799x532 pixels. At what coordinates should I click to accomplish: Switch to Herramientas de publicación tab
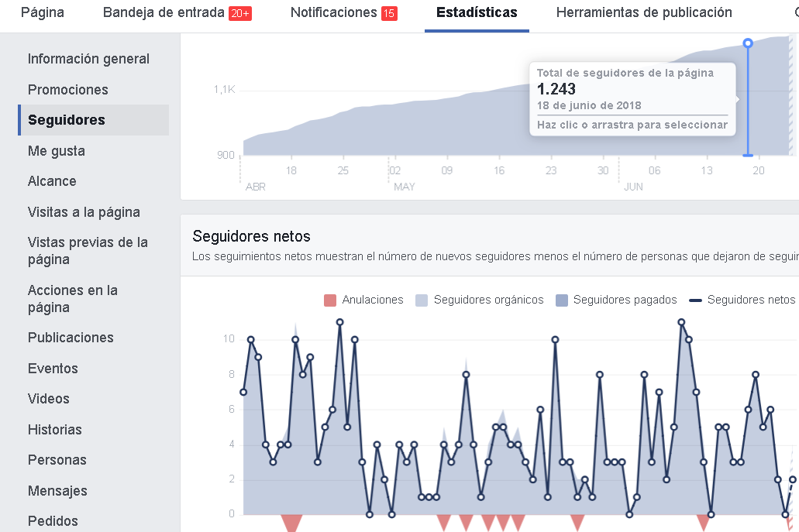click(x=644, y=12)
